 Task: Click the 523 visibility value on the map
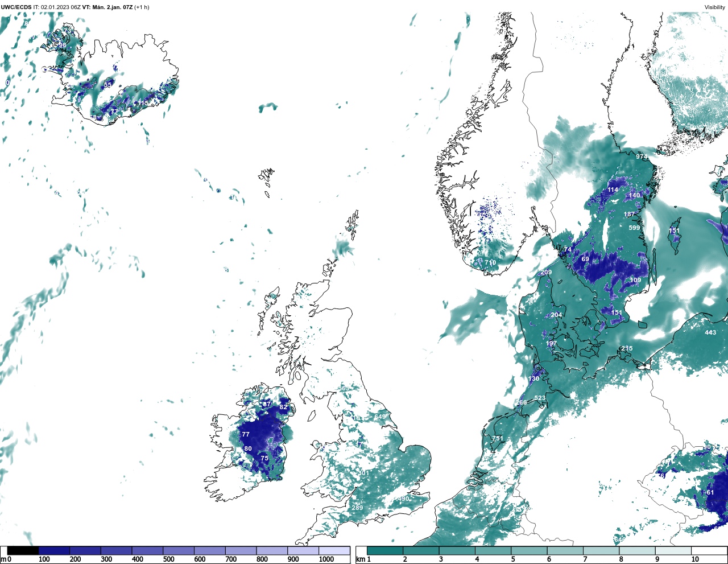click(x=540, y=398)
